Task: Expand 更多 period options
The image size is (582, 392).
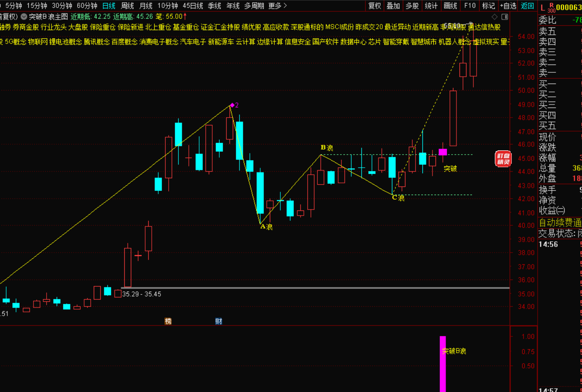Action: click(x=278, y=6)
